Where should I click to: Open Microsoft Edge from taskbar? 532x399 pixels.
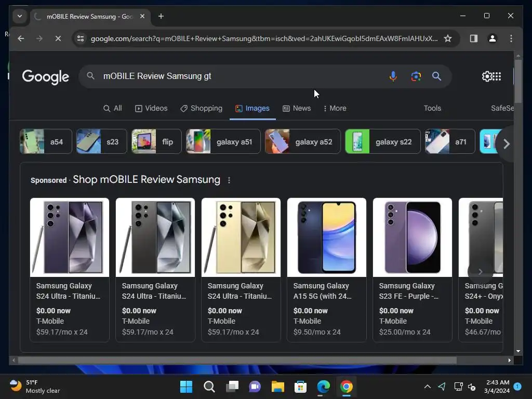coord(323,387)
